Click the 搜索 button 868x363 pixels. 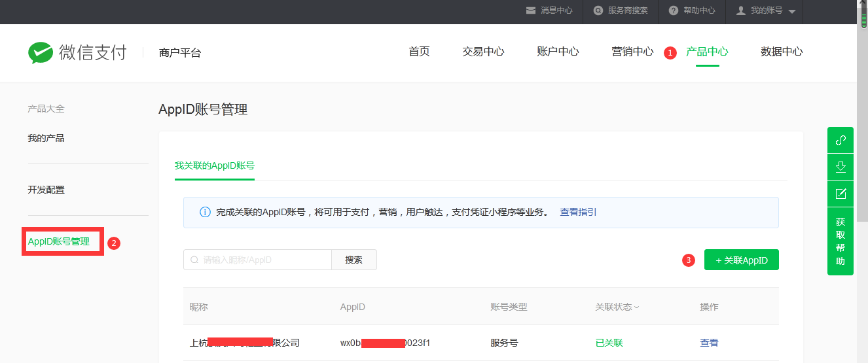354,260
